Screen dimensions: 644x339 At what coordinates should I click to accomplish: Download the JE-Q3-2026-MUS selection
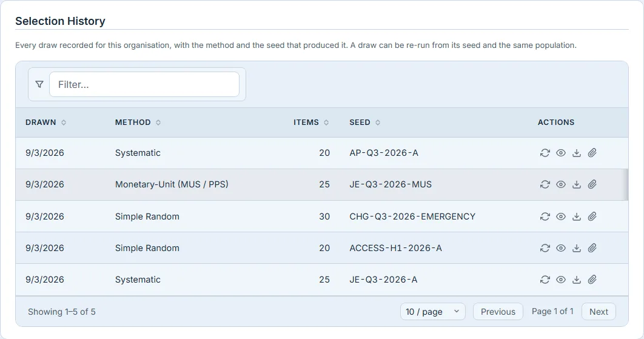pos(577,184)
